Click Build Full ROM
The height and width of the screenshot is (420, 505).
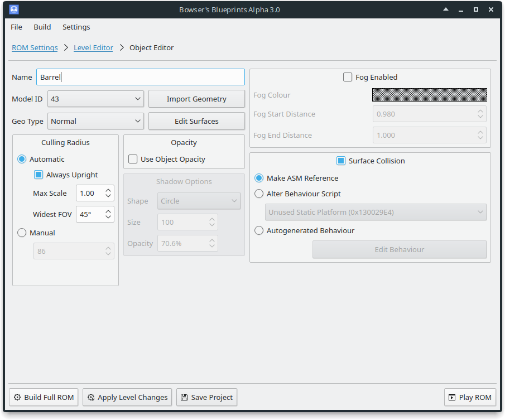point(44,397)
